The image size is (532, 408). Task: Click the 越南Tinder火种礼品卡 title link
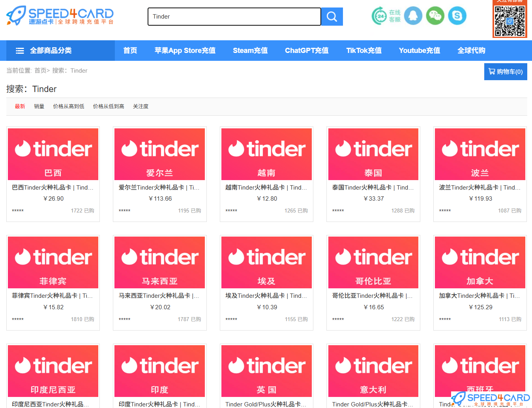click(x=266, y=188)
